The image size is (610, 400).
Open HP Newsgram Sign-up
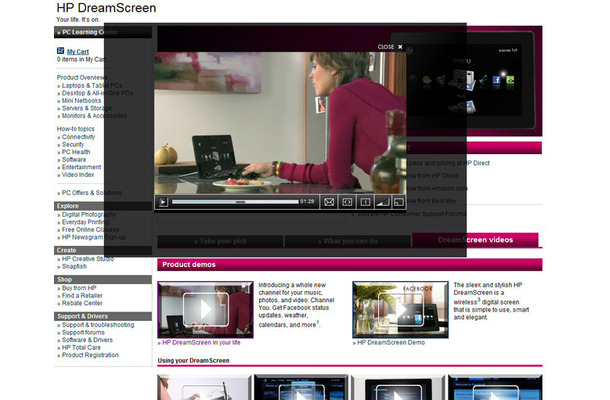coord(94,237)
